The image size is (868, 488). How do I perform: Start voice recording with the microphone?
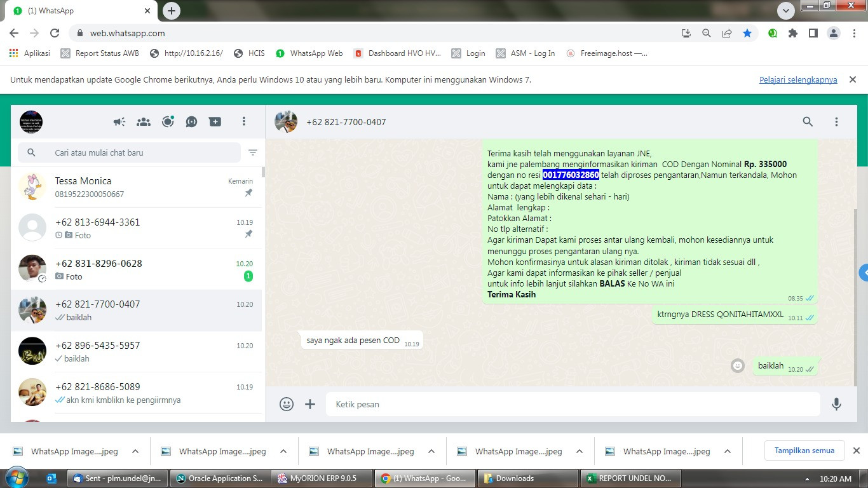point(837,404)
